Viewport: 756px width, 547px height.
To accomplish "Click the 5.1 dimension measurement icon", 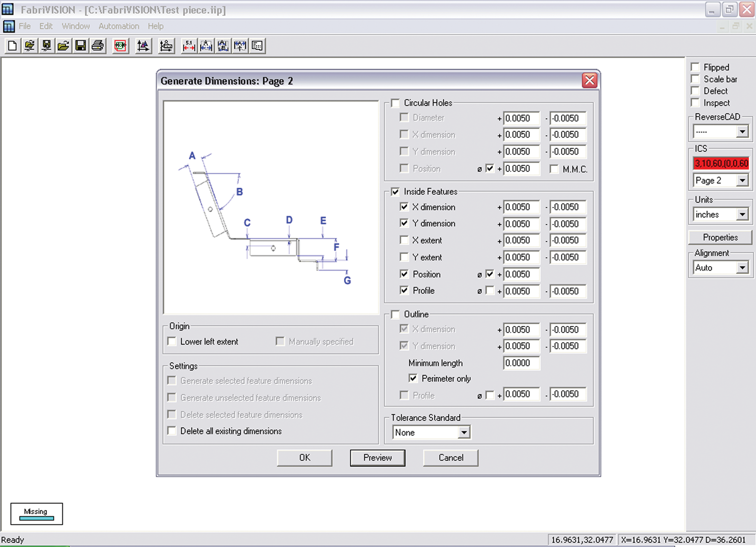I will [189, 46].
